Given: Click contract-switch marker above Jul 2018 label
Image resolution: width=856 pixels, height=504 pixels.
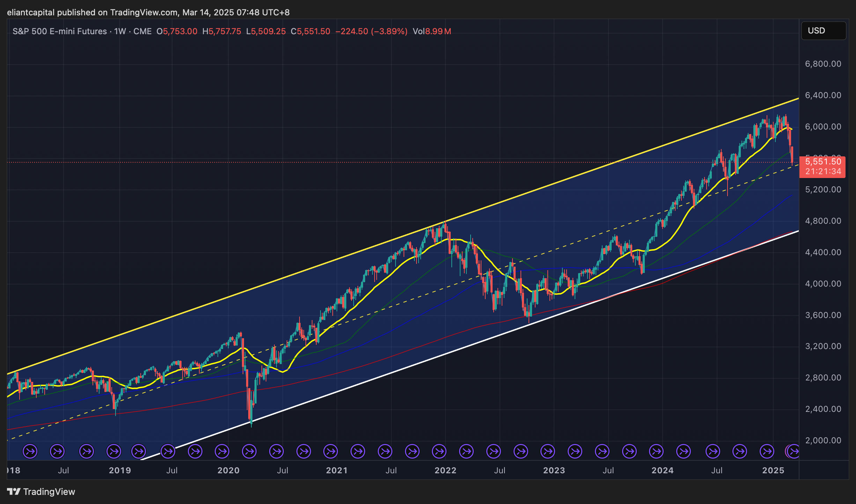Looking at the screenshot, I should 57,451.
